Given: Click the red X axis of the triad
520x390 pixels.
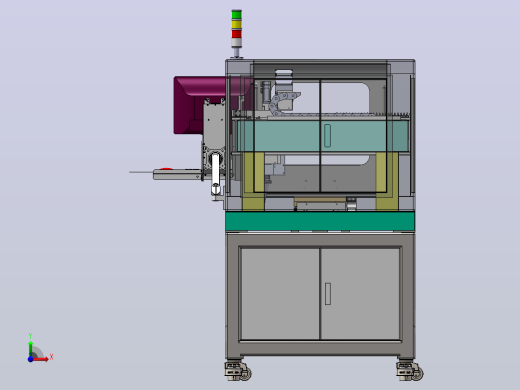Looking at the screenshot, I should (x=41, y=359).
